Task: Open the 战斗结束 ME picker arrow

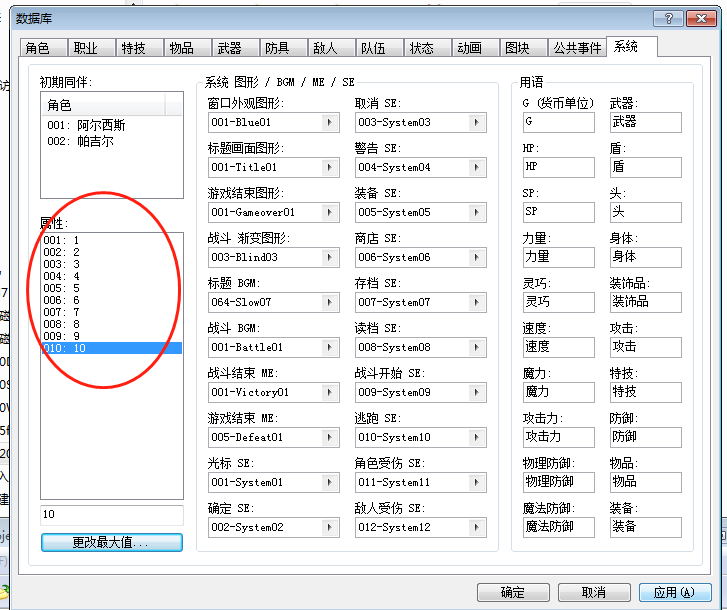Action: click(330, 392)
